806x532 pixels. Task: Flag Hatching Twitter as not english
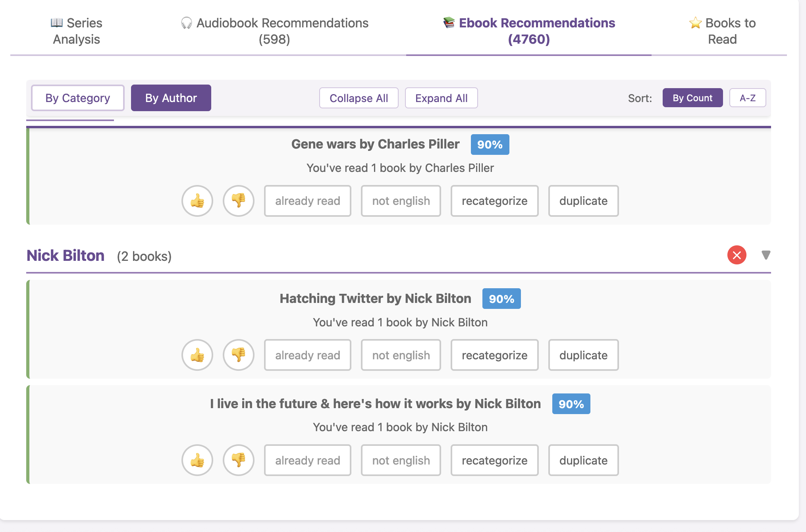click(401, 355)
